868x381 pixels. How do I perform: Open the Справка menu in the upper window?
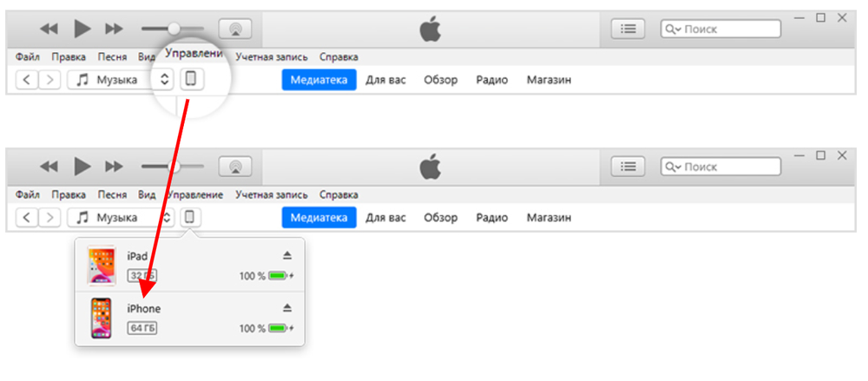(x=339, y=57)
